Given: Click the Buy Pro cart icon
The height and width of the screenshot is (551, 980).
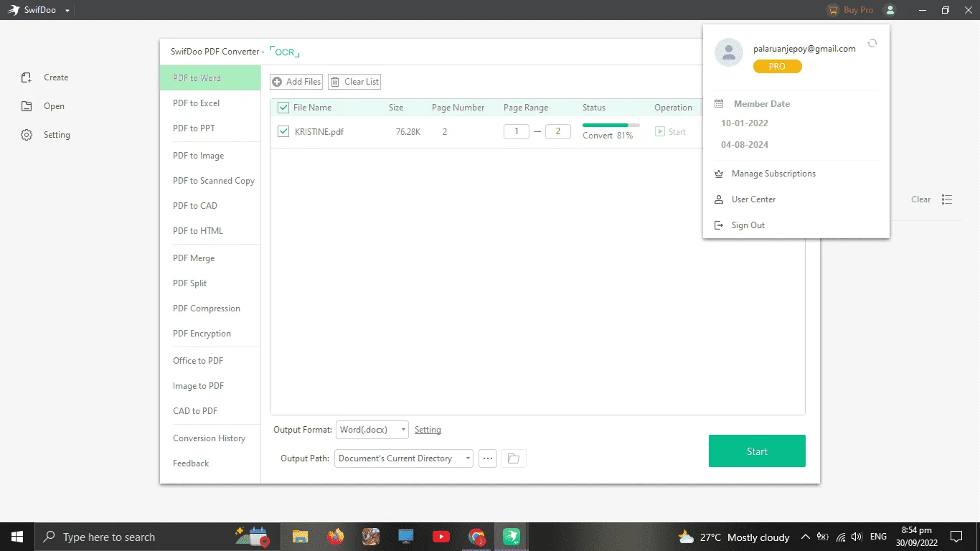Looking at the screenshot, I should point(832,10).
